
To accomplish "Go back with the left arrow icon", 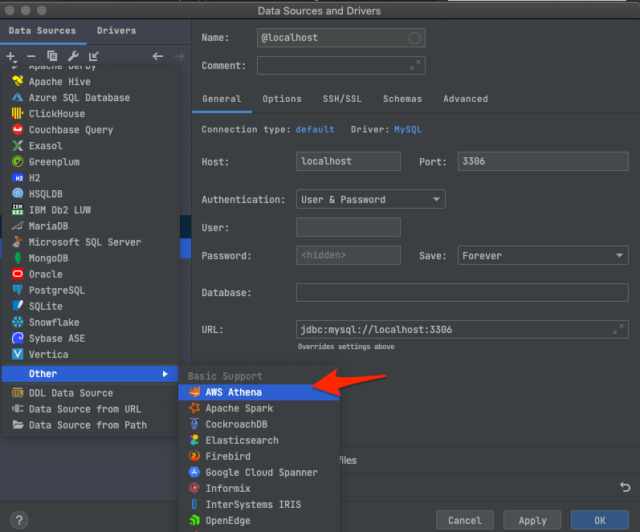I will (x=158, y=56).
